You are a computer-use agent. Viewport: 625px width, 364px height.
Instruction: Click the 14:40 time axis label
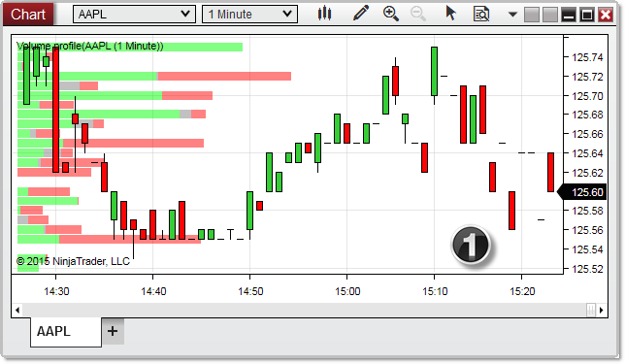click(153, 291)
